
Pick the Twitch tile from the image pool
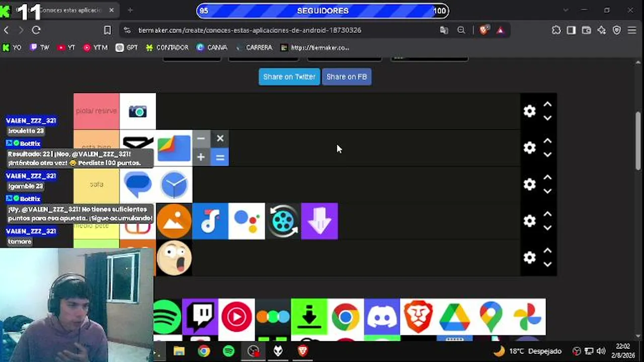click(200, 317)
